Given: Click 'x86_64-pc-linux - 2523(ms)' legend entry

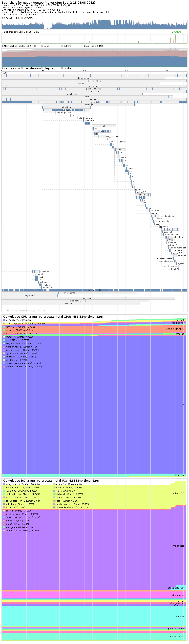Looking at the screenshot, I should click(22, 344).
